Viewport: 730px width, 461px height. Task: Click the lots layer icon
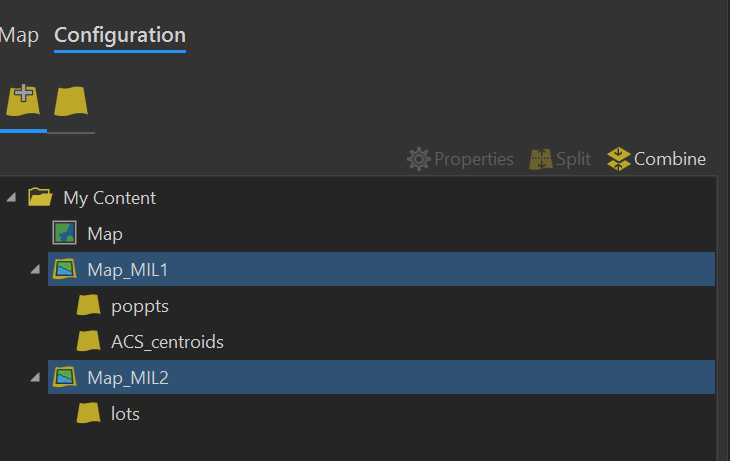tap(89, 414)
